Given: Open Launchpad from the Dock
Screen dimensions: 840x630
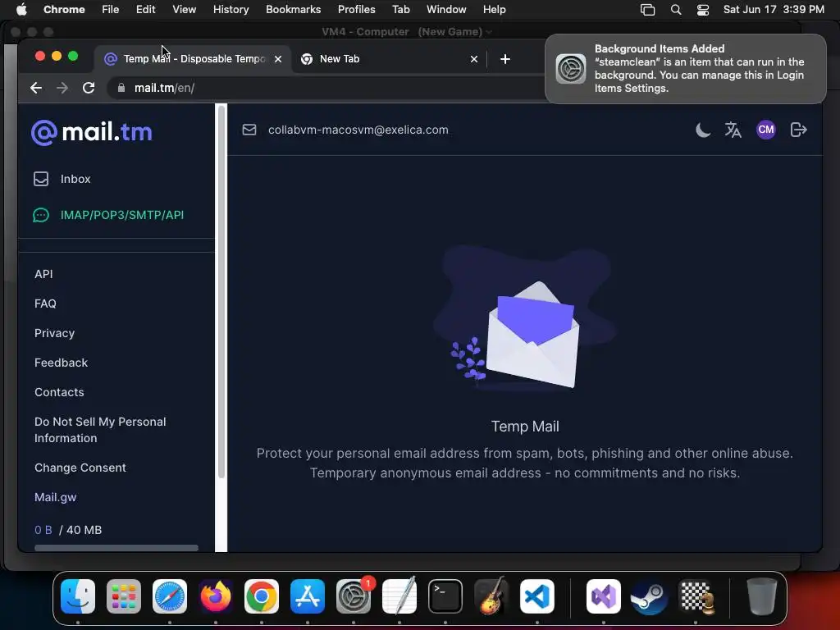Looking at the screenshot, I should pos(124,596).
